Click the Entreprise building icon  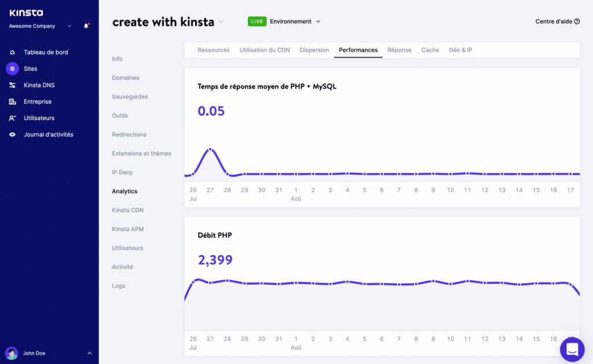(12, 102)
